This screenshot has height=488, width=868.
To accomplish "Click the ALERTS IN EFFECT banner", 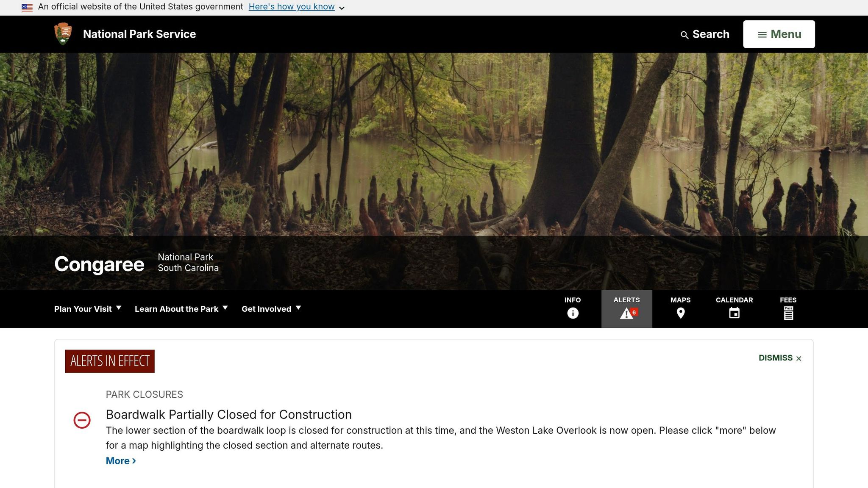I will tap(110, 361).
